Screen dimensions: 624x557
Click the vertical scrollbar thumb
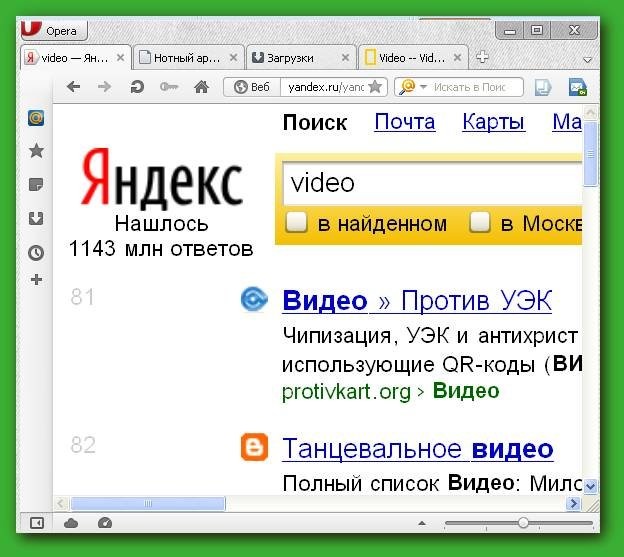tap(591, 154)
